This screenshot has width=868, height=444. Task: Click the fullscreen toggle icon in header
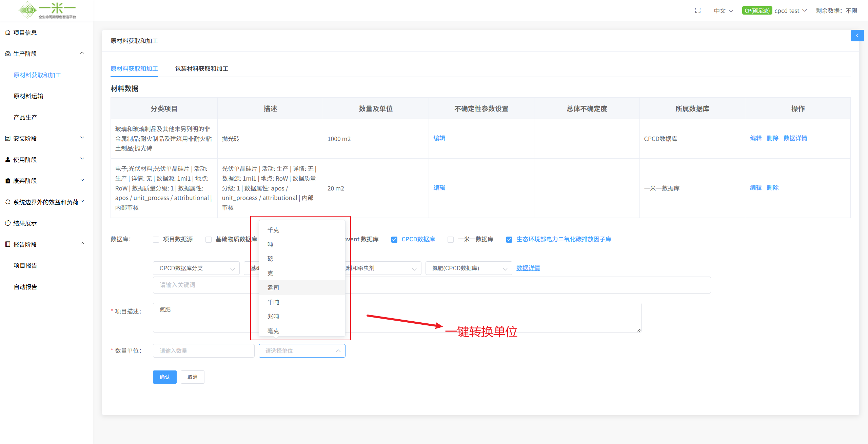click(697, 11)
